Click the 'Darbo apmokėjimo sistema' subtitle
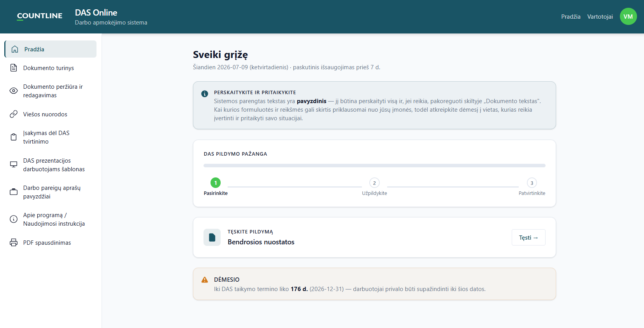Viewport: 644px width, 328px height. point(111,22)
